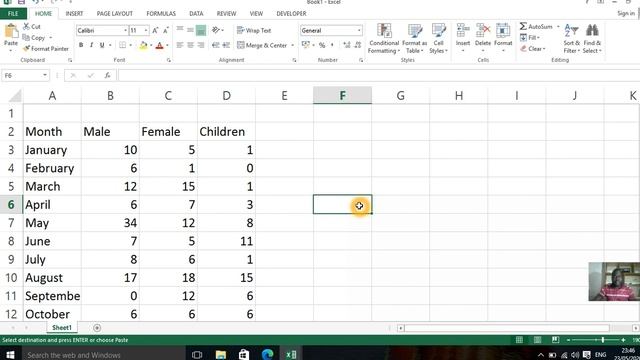
Task: Click the Increase Indent icon
Action: tap(226, 45)
